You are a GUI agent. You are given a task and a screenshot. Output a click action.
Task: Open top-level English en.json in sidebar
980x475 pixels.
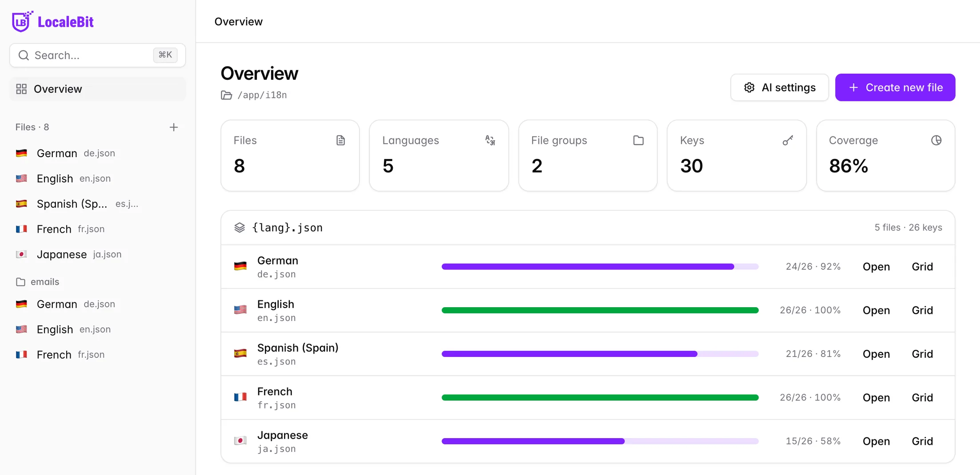[x=98, y=178]
